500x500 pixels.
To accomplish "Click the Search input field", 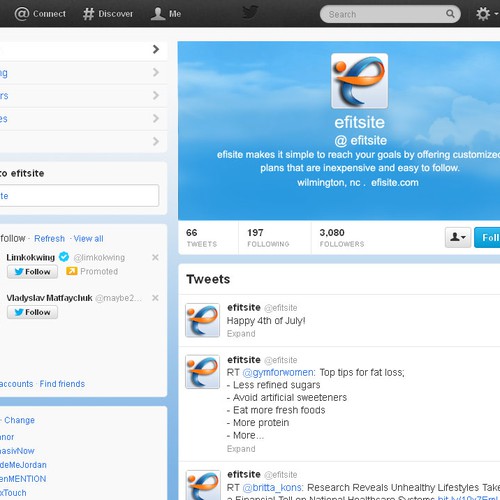I will pos(390,14).
